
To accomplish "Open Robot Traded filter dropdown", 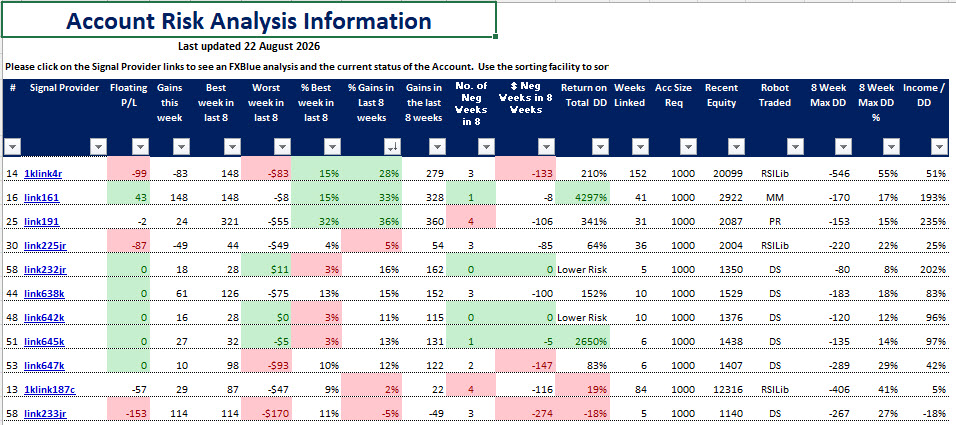I will pyautogui.click(x=795, y=146).
